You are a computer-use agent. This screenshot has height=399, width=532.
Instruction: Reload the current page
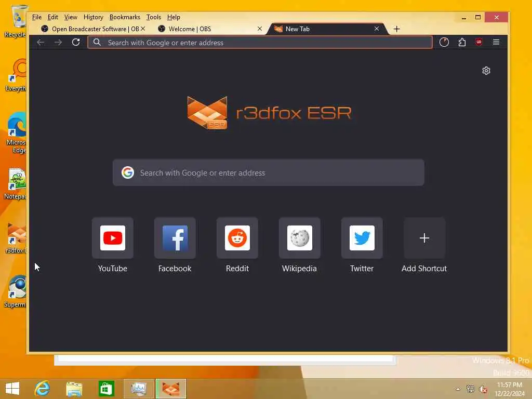(x=76, y=43)
